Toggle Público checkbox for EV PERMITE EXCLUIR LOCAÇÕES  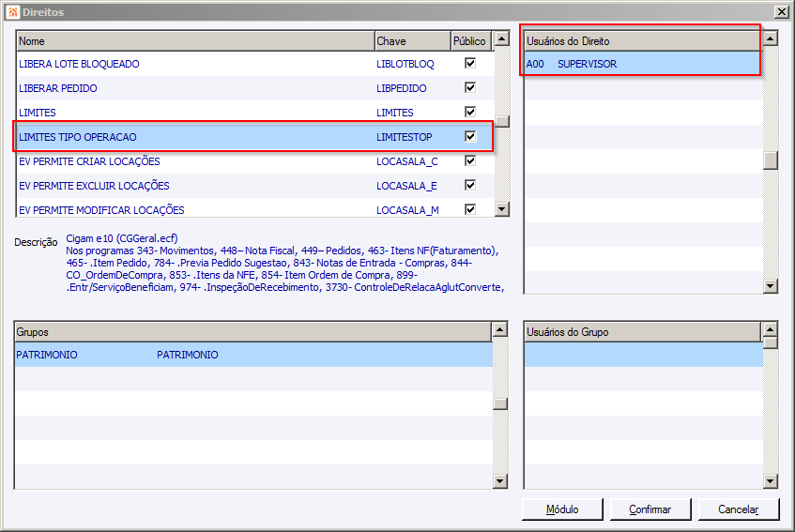(x=470, y=185)
